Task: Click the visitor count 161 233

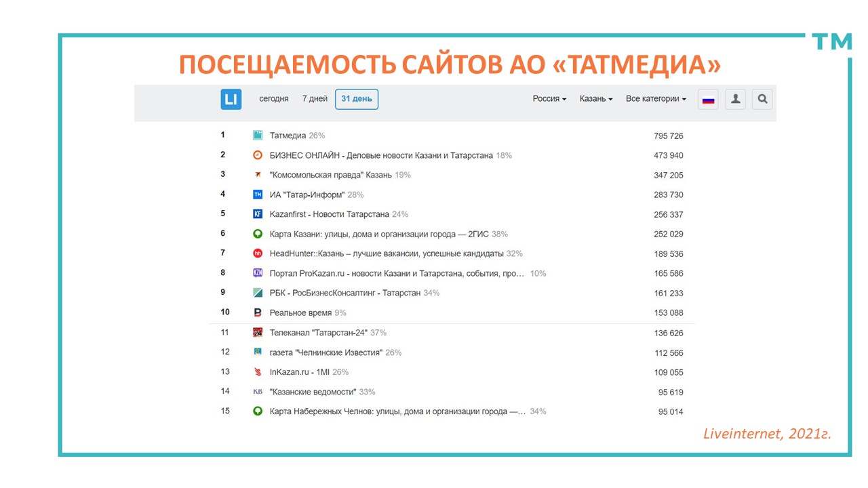Action: click(x=669, y=293)
